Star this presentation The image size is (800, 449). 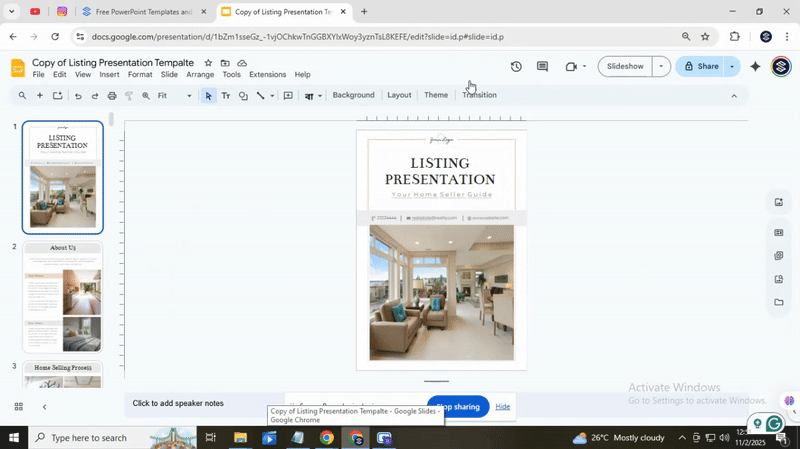(208, 63)
